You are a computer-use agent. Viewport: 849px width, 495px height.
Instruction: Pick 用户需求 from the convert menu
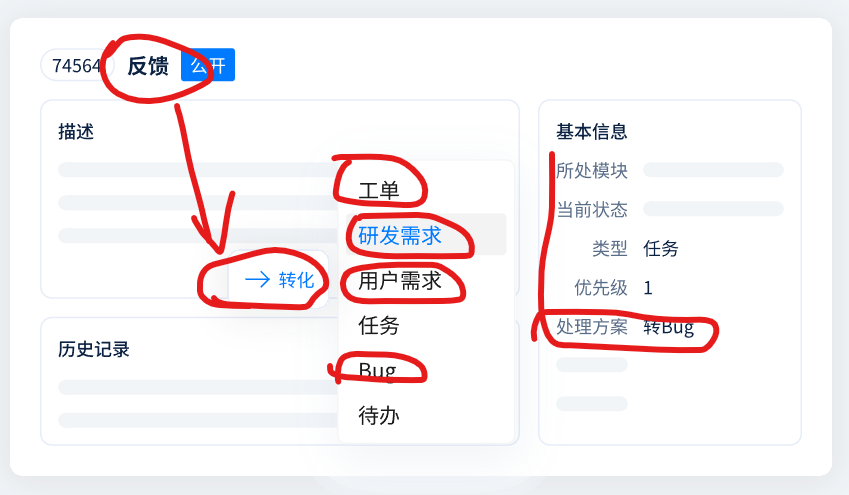tap(400, 281)
